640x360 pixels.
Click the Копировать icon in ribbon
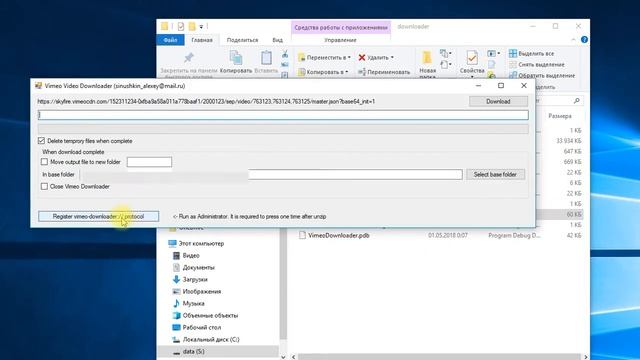coord(236,58)
